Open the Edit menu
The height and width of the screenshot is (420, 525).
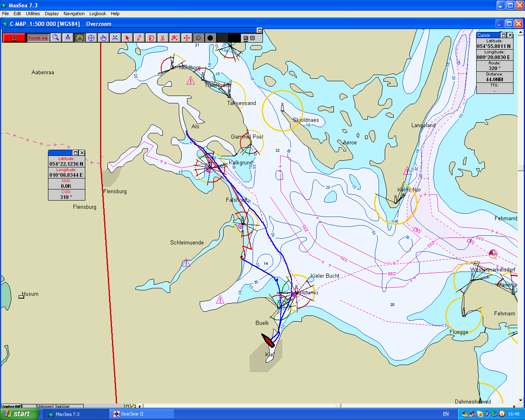pos(17,14)
